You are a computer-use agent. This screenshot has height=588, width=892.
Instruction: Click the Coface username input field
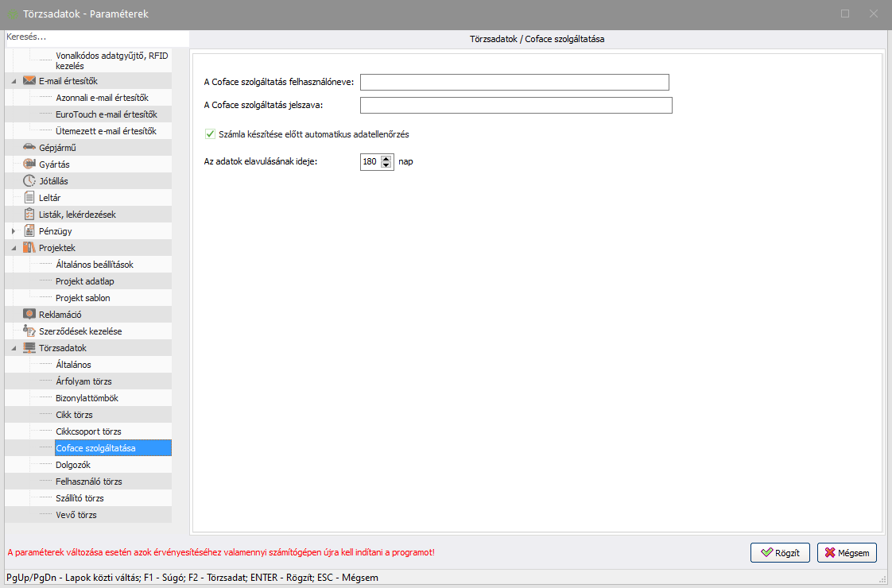(x=514, y=82)
